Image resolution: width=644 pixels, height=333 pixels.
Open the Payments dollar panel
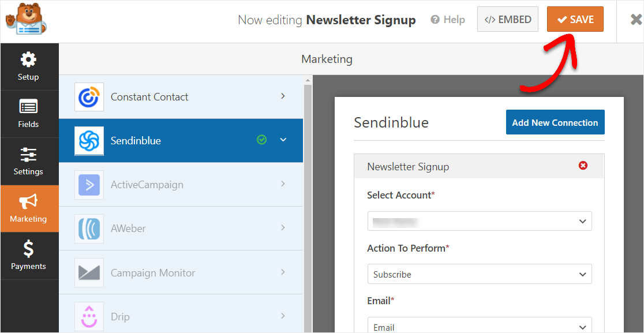pyautogui.click(x=28, y=256)
